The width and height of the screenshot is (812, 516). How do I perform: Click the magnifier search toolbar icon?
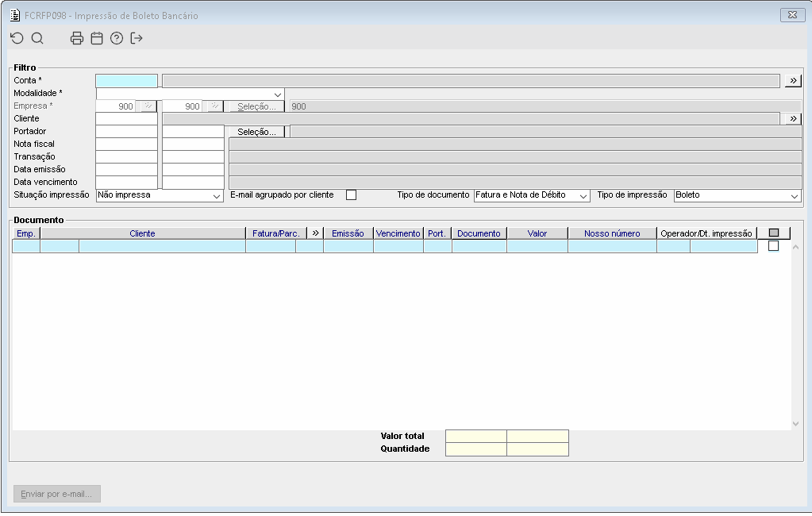[x=37, y=38]
